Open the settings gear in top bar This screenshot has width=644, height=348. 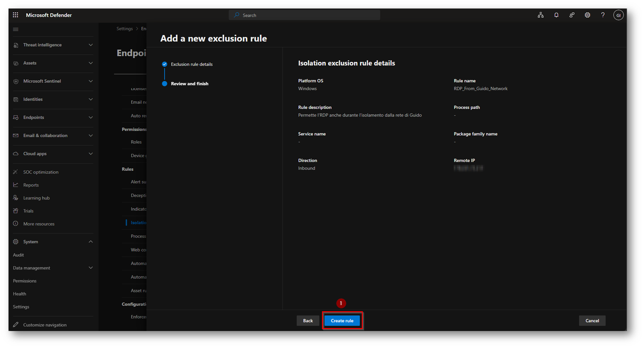pos(587,15)
